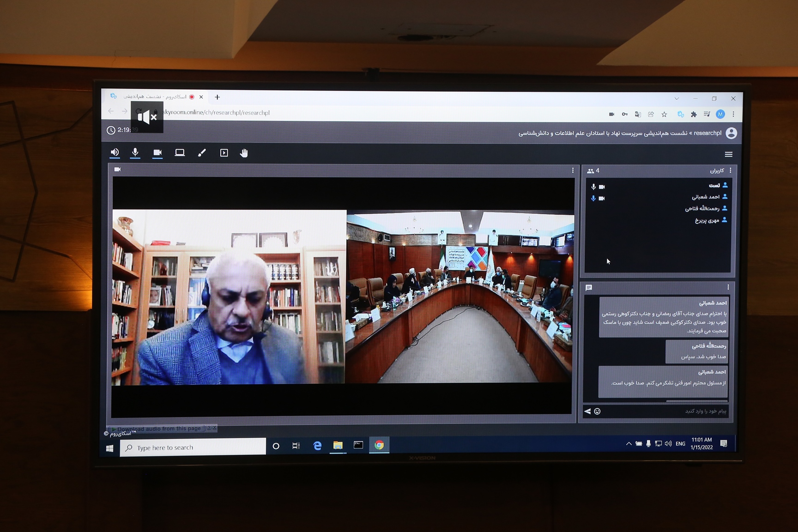The height and width of the screenshot is (532, 798).
Task: Toggle the webcam camera in toolbar
Action: coord(157,152)
